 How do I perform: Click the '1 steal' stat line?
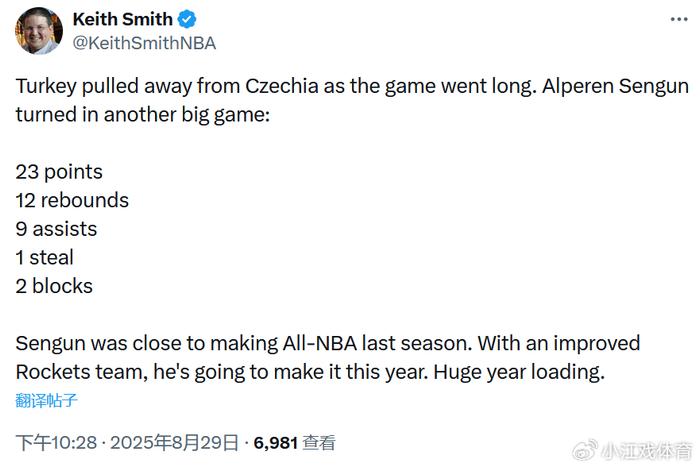point(45,257)
